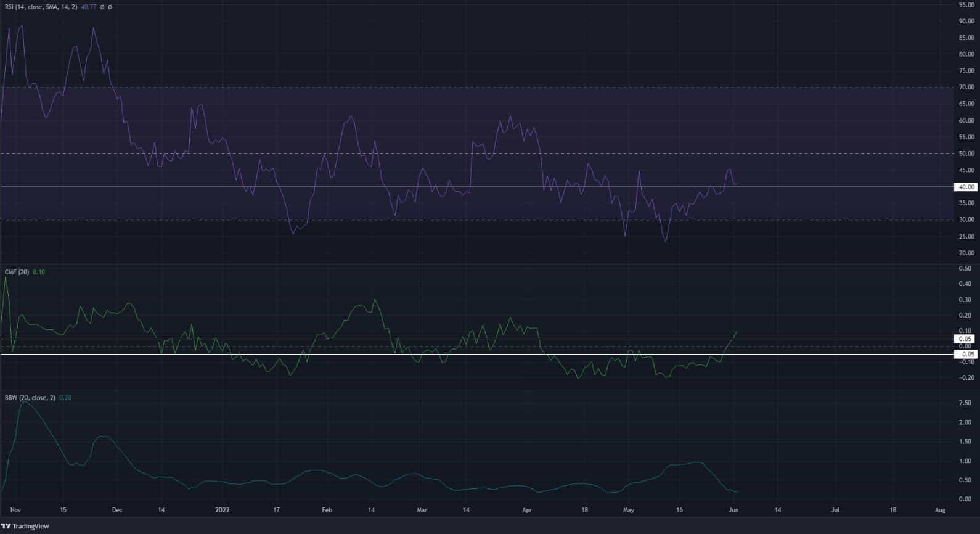Click the Dec label on time axis
The height and width of the screenshot is (534, 980).
pyautogui.click(x=117, y=510)
